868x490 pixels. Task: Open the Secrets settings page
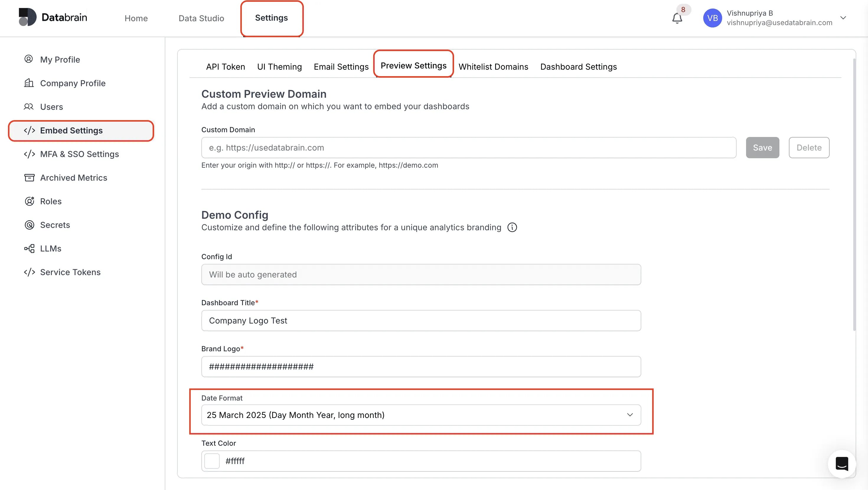coord(55,225)
